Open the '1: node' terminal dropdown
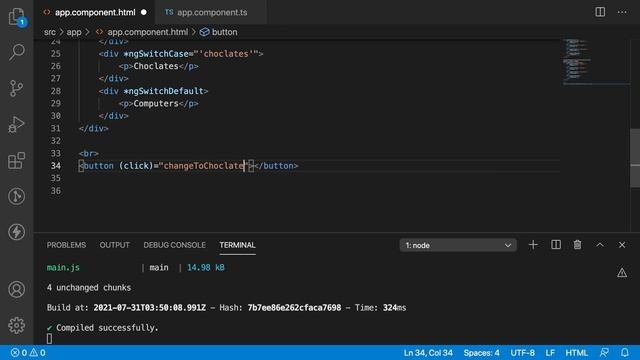The height and width of the screenshot is (360, 640). pyautogui.click(x=458, y=245)
